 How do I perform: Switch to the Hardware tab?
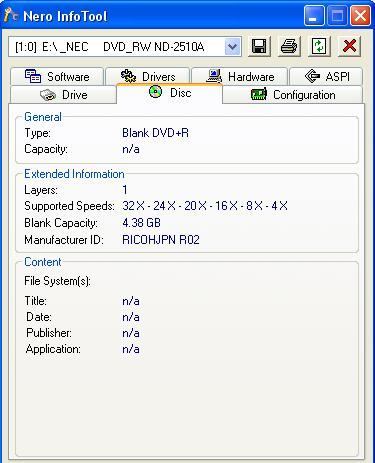(240, 76)
